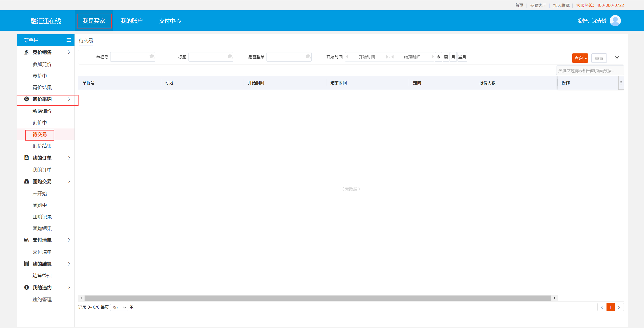This screenshot has height=328, width=644.
Task: Click 加入收藏 link
Action: [561, 5]
